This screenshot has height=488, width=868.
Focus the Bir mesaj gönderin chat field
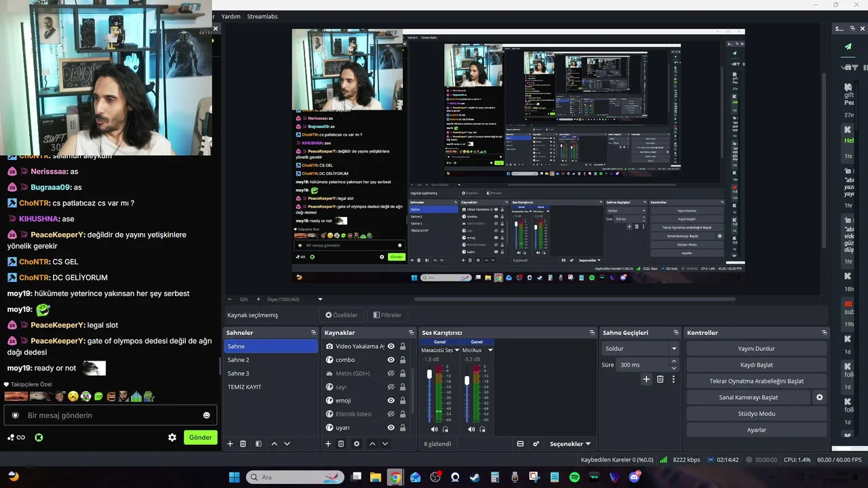[x=108, y=415]
